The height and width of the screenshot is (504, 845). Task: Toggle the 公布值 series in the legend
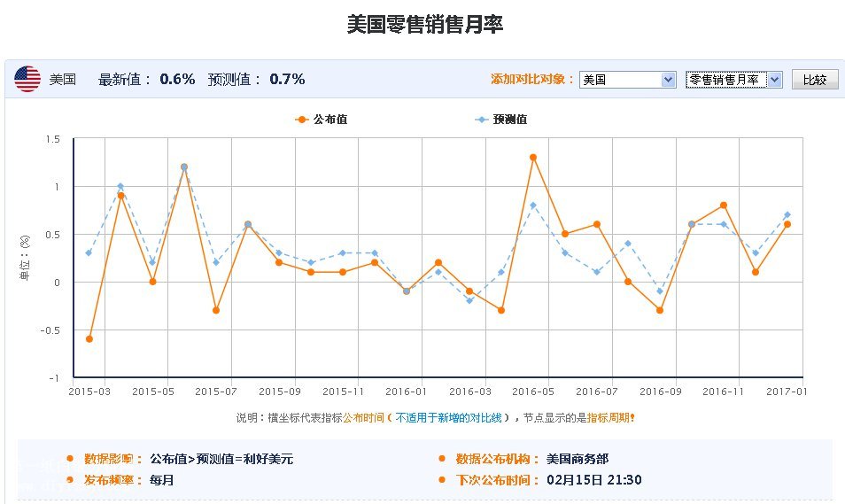point(321,120)
